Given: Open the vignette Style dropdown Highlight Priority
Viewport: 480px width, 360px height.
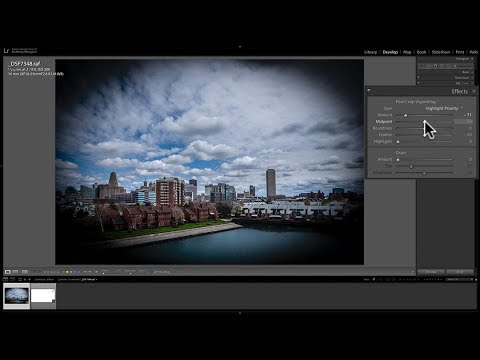Looking at the screenshot, I should (444, 108).
